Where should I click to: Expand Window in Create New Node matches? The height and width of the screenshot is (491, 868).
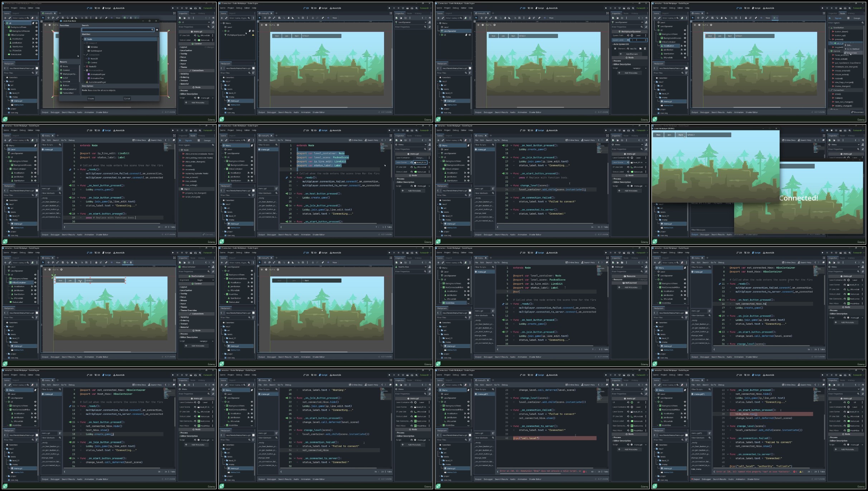click(x=86, y=47)
